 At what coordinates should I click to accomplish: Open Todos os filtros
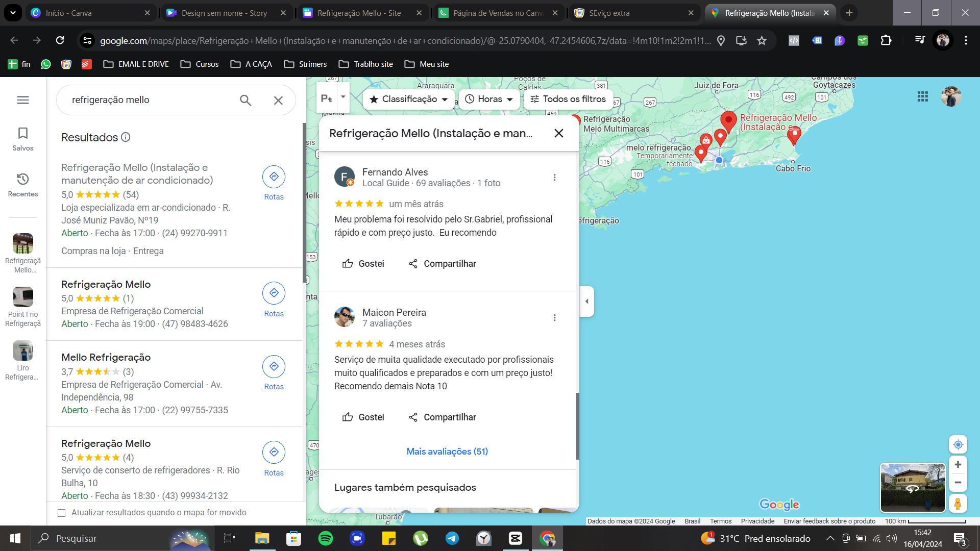click(x=568, y=99)
